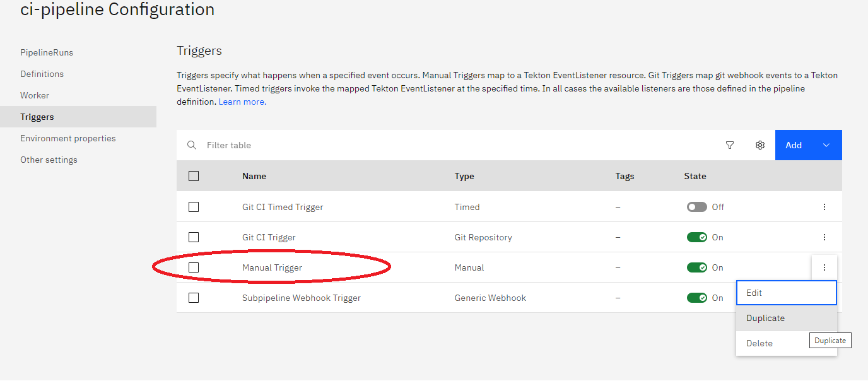Expand the Add button dropdown chevron

pos(826,145)
